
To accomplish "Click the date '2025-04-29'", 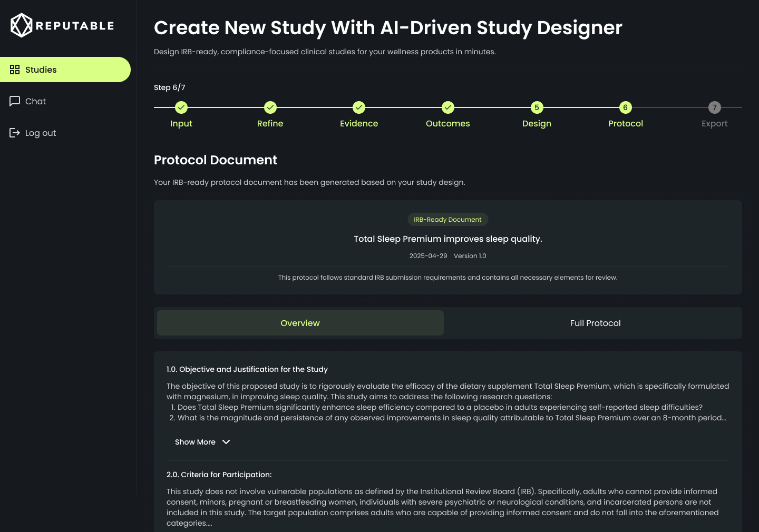I will (429, 256).
